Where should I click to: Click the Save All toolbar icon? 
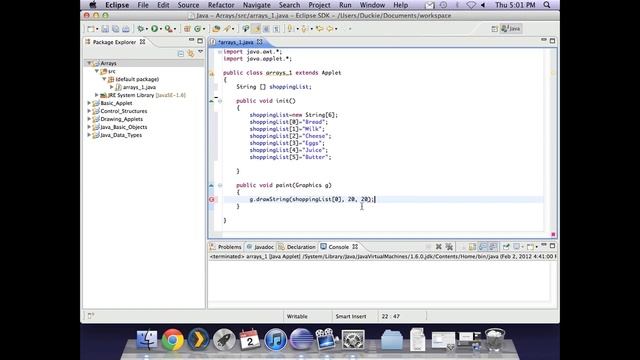(x=116, y=29)
